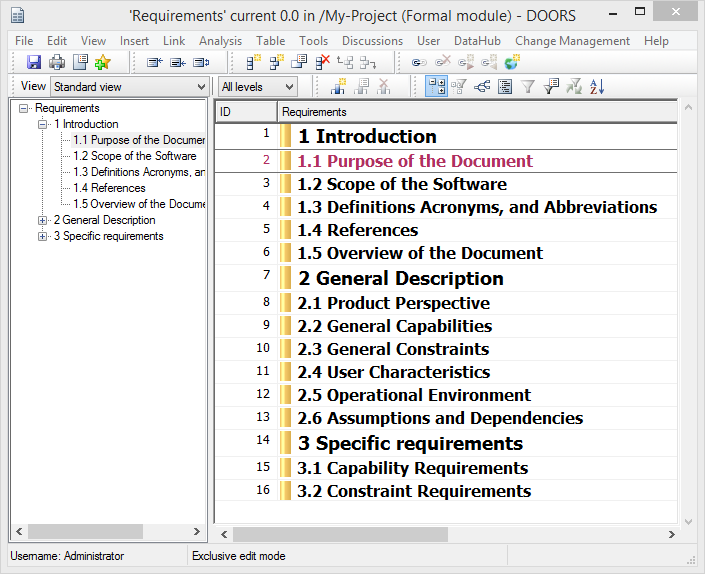Expand the 2 General Description tree node

pos(42,220)
